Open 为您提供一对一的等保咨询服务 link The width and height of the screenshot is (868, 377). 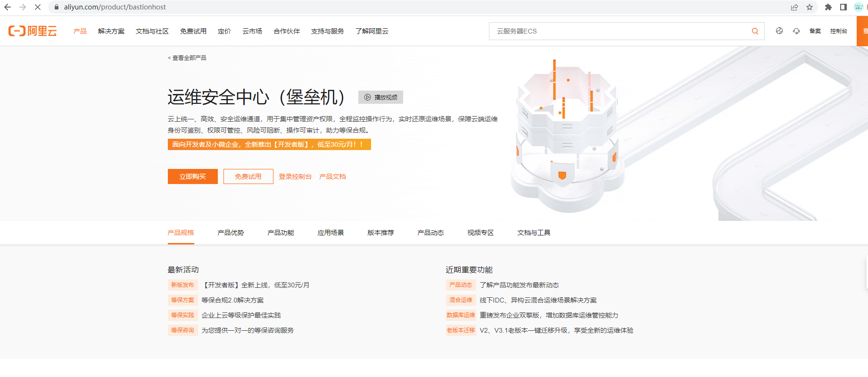[x=248, y=330]
